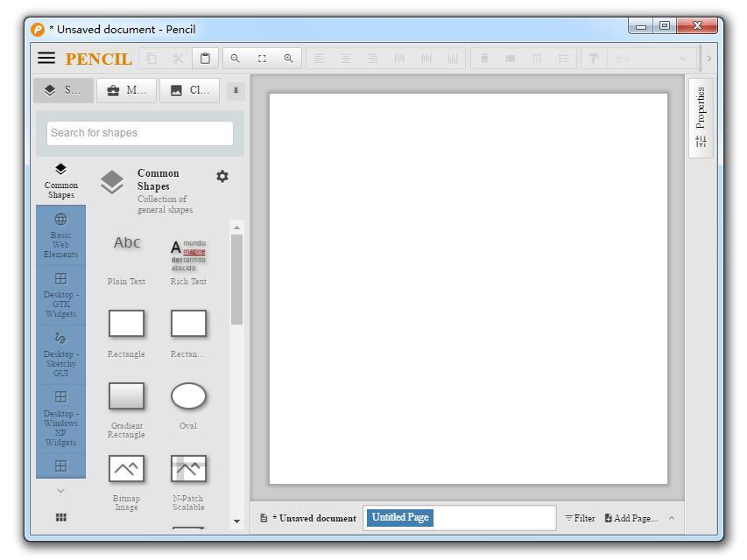Click the PENCIL logo text

point(98,59)
